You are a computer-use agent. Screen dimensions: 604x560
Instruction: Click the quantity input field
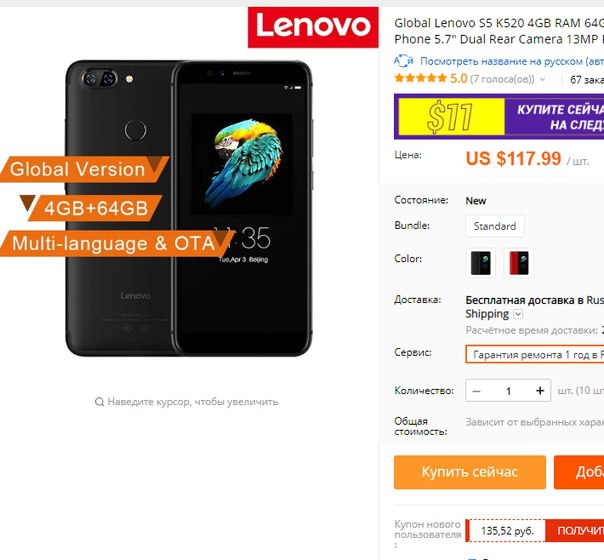[x=508, y=391]
